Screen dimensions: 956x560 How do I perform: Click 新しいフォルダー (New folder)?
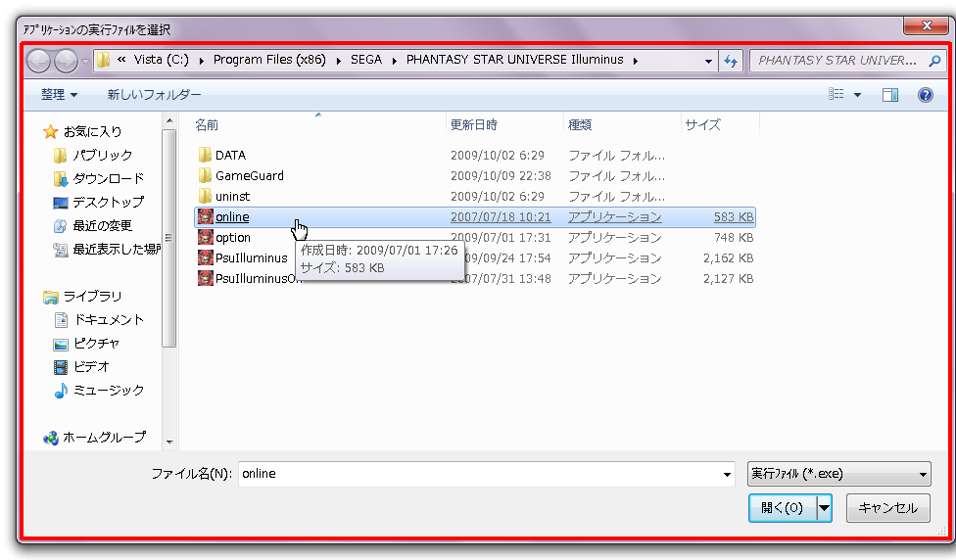[x=154, y=94]
